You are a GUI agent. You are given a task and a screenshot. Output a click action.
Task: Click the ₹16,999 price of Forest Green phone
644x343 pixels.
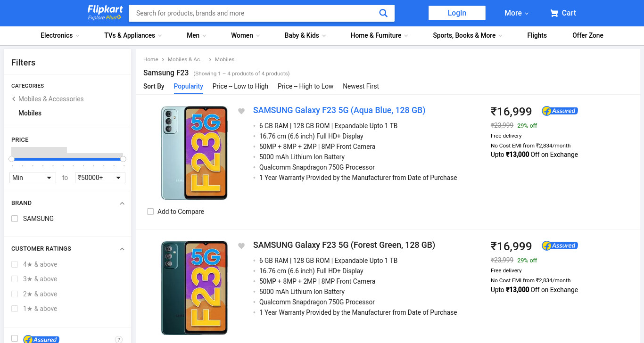click(512, 246)
